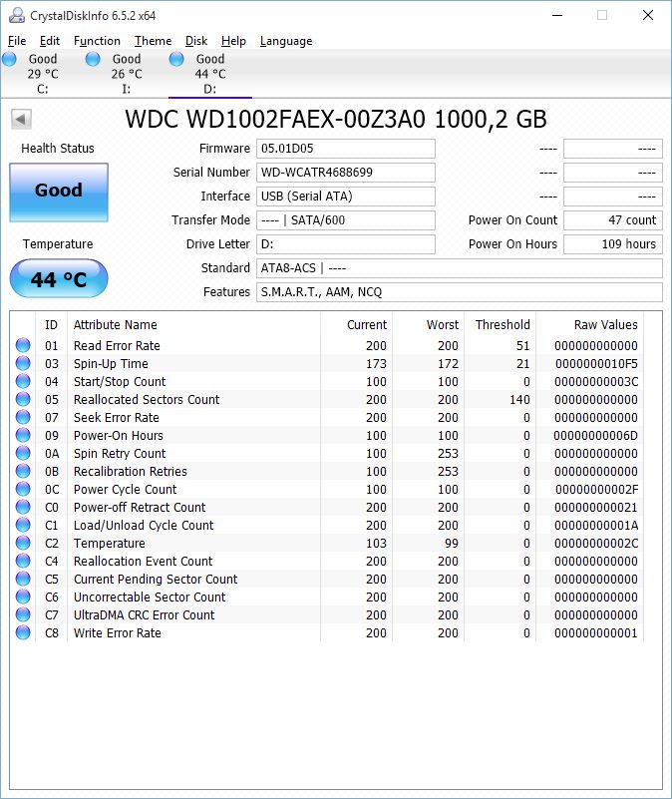Open the Disk menu
Screen dimensions: 672x799
[196, 41]
